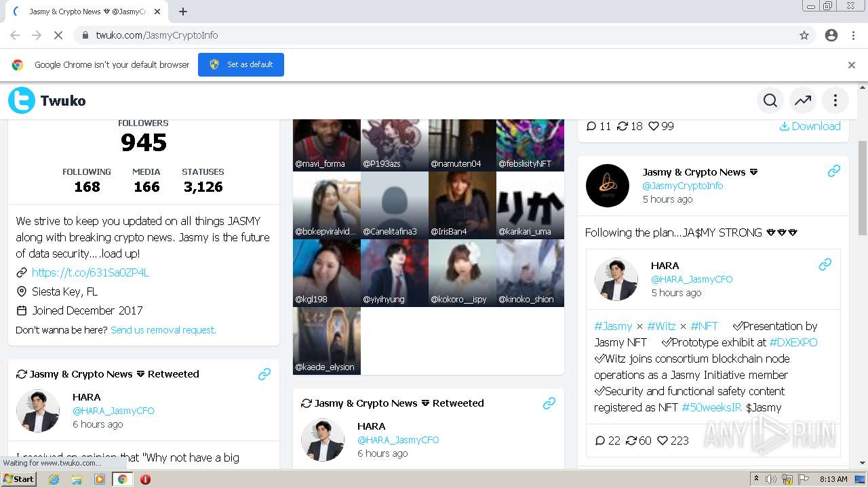The width and height of the screenshot is (868, 488).
Task: Close the Jasmy & Crypto News tab
Action: click(157, 12)
